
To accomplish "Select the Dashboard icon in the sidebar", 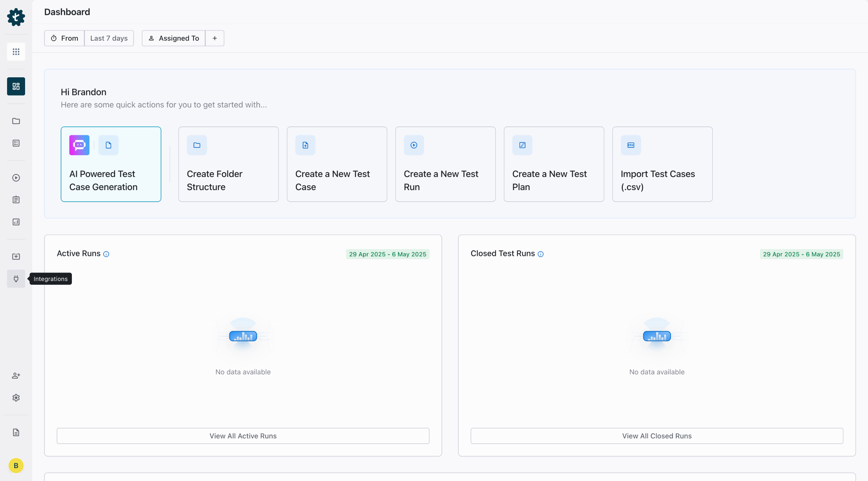I will (16, 86).
